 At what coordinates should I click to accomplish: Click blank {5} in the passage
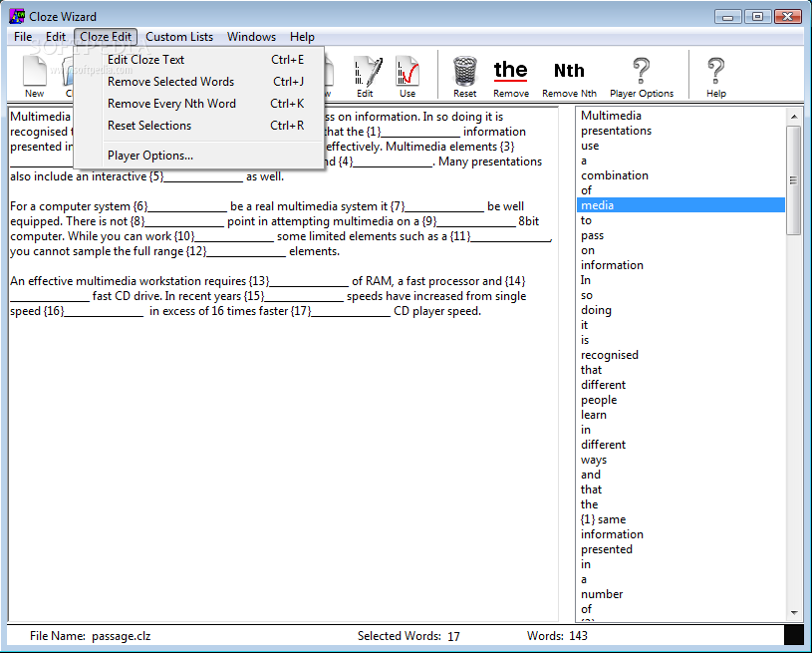[195, 176]
